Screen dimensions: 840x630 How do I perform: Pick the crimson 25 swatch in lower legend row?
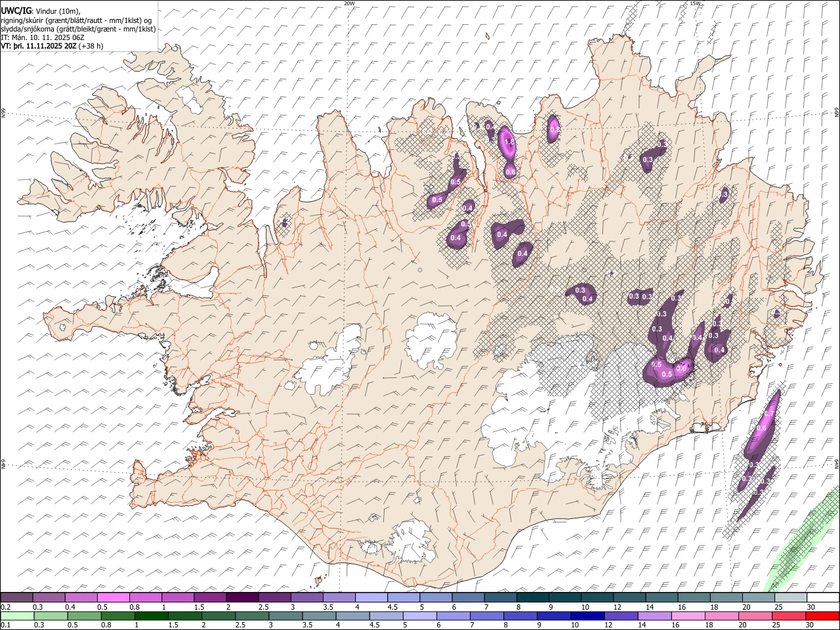788,616
